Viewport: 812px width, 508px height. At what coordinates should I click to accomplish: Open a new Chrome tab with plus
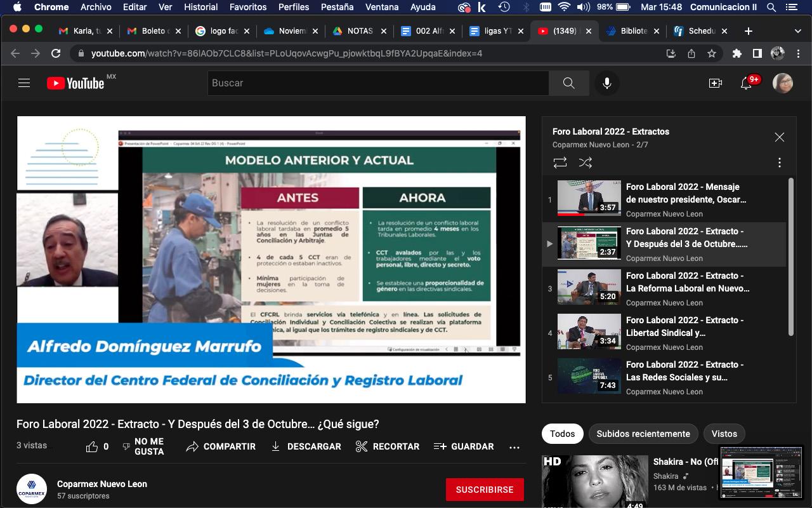click(x=749, y=30)
